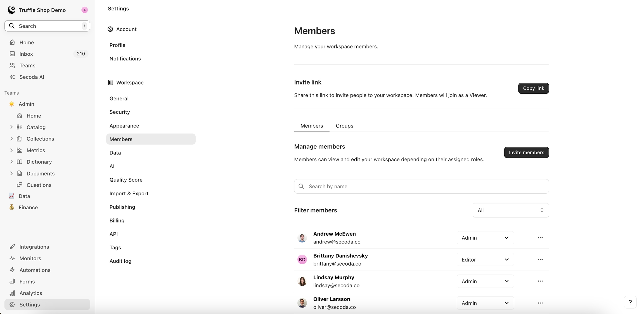Open Integrations plug icon
The height and width of the screenshot is (314, 644).
point(12,247)
